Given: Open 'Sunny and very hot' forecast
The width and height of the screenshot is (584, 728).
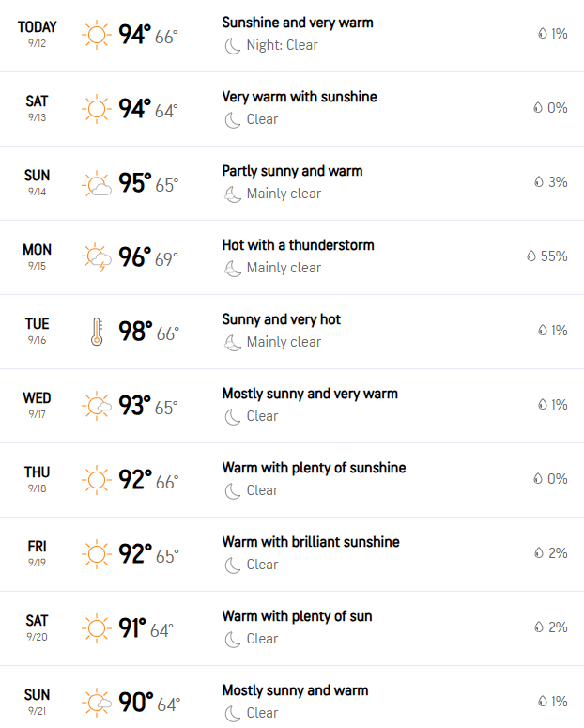Looking at the screenshot, I should pyautogui.click(x=282, y=319).
